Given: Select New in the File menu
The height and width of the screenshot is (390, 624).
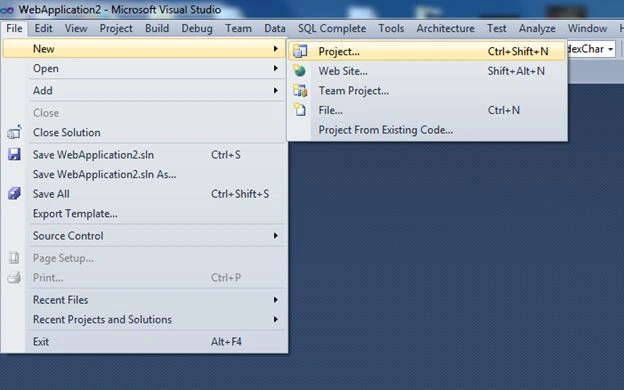Looking at the screenshot, I should point(144,49).
